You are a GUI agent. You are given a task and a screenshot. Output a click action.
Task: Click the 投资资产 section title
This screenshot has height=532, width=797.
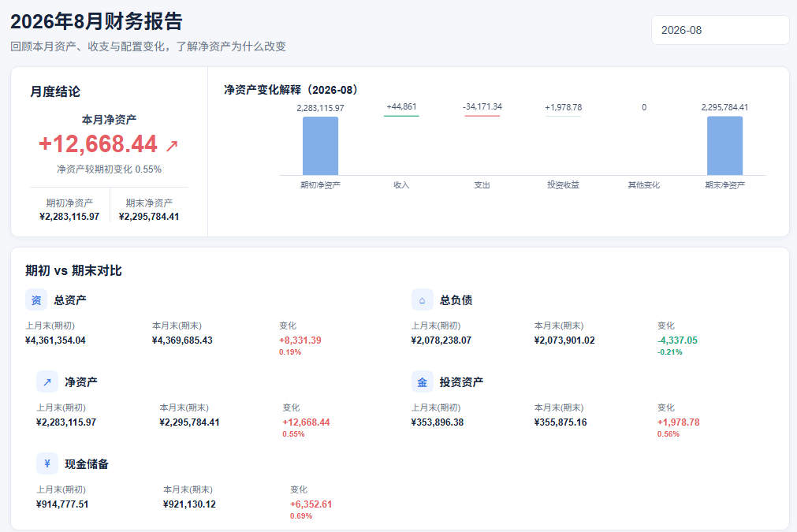(461, 382)
